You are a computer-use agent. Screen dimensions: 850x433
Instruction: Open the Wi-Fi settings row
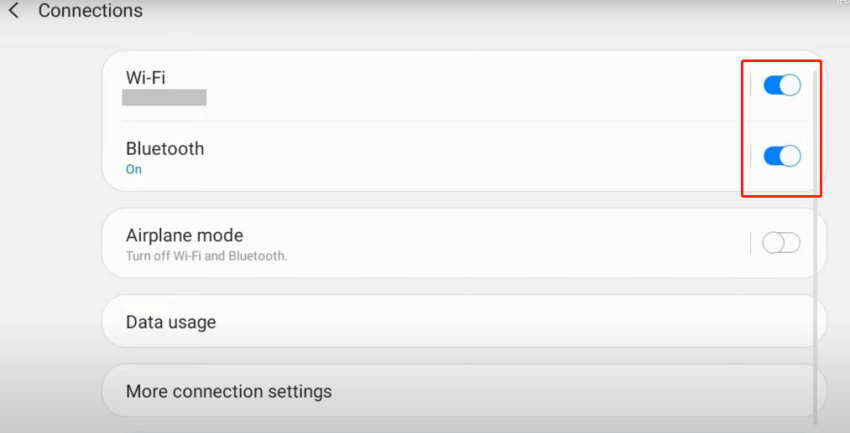400,86
